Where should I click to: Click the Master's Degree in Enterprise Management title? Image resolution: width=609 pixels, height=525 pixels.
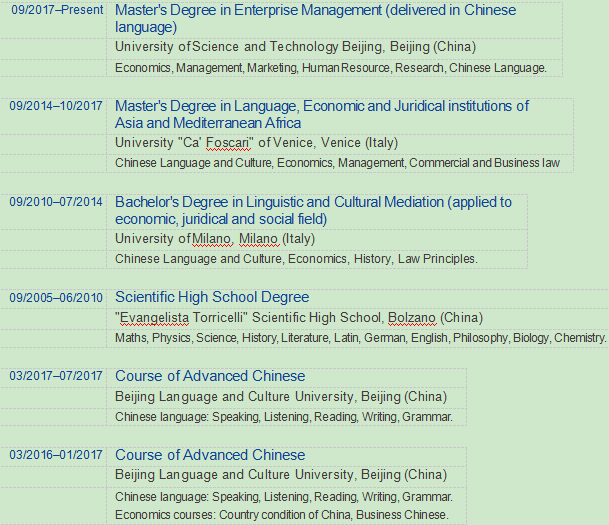point(315,11)
